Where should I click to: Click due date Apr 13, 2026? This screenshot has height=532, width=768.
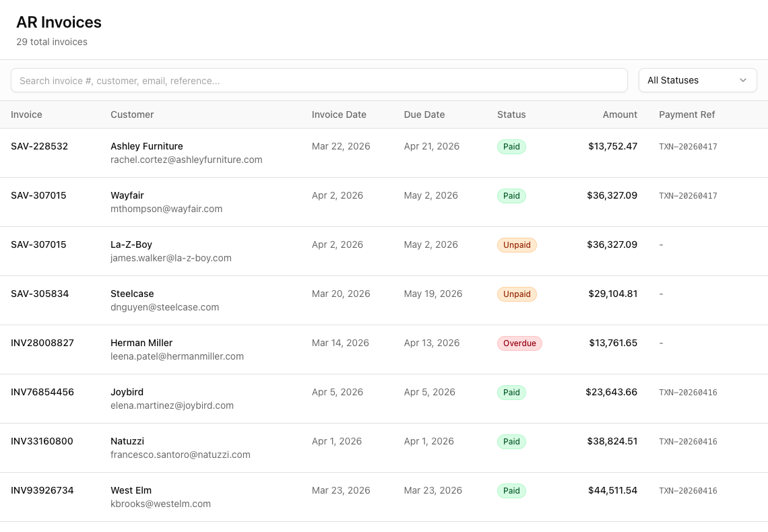point(432,343)
